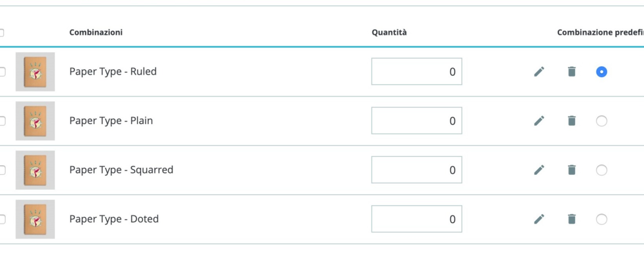Click quantity field for Paper Type - Squarred
The image size is (644, 270).
click(416, 170)
